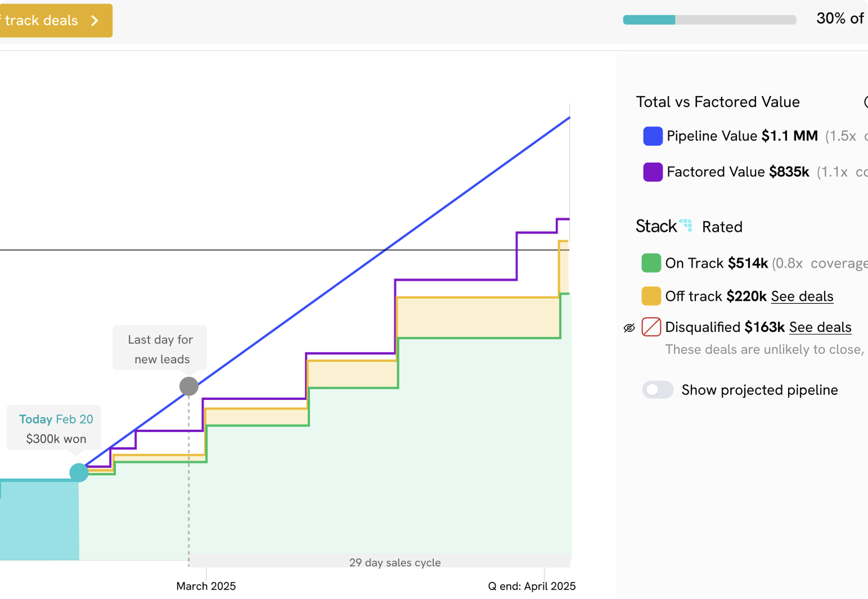Click the Q end April 2025 label
868x599 pixels.
[532, 586]
